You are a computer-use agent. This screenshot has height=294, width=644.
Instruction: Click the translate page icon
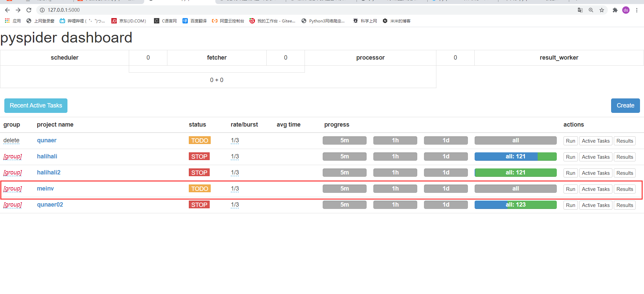pyautogui.click(x=580, y=10)
